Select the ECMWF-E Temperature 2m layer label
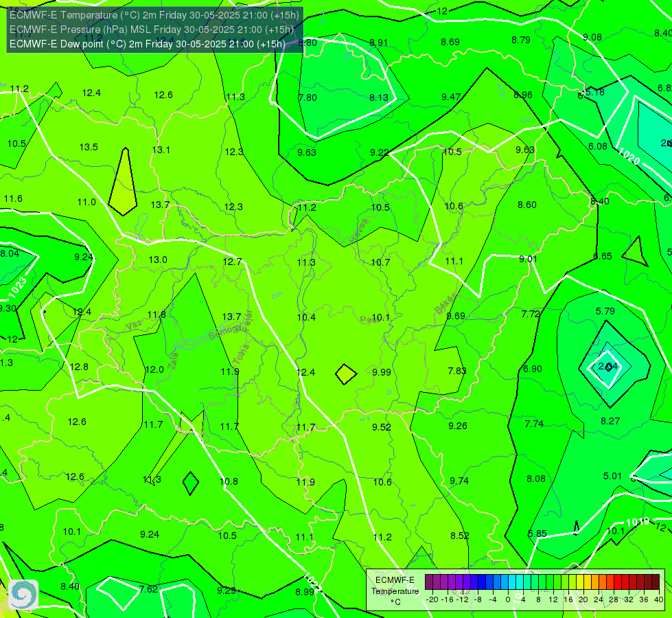 click(154, 15)
